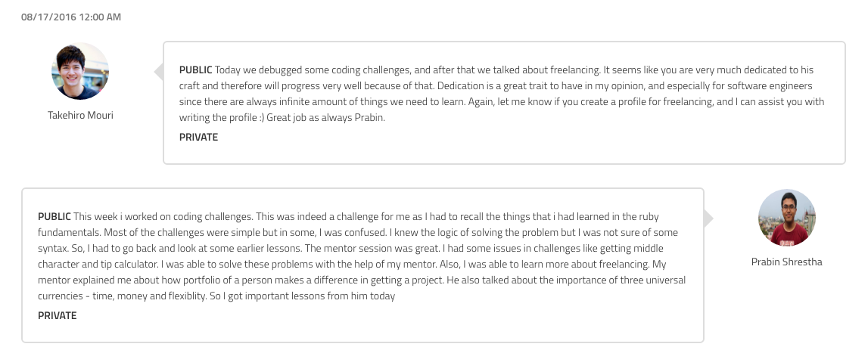Click the PUBLIC label in Prabin's message
The width and height of the screenshot is (868, 350).
(x=54, y=216)
